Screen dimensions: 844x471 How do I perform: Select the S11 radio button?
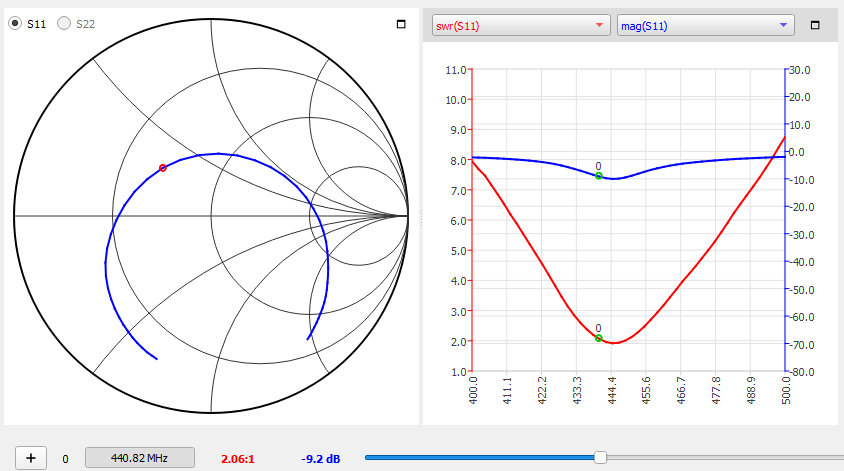(15, 24)
